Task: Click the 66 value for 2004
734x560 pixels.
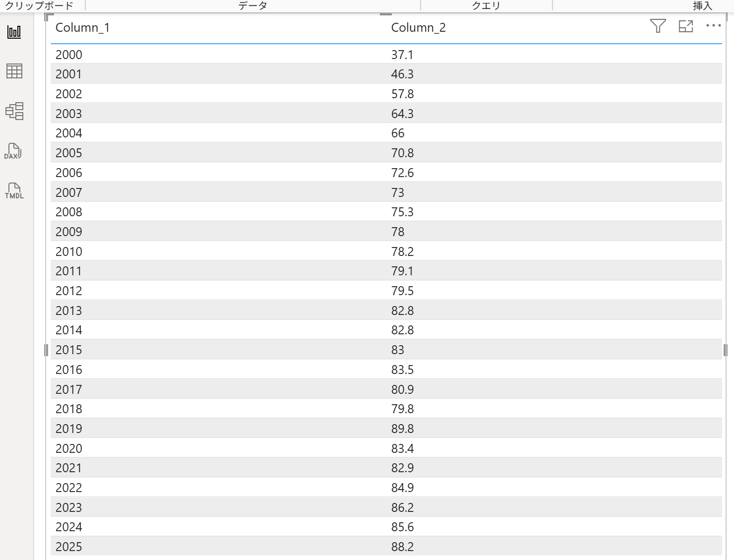Action: [398, 133]
